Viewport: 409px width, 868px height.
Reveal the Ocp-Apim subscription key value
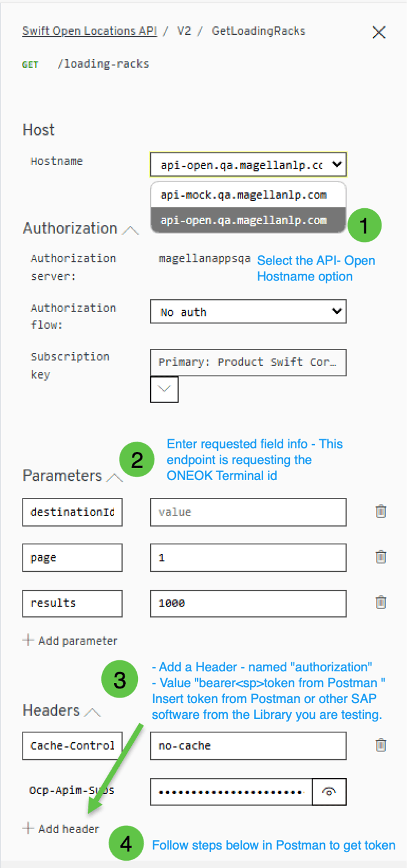330,792
